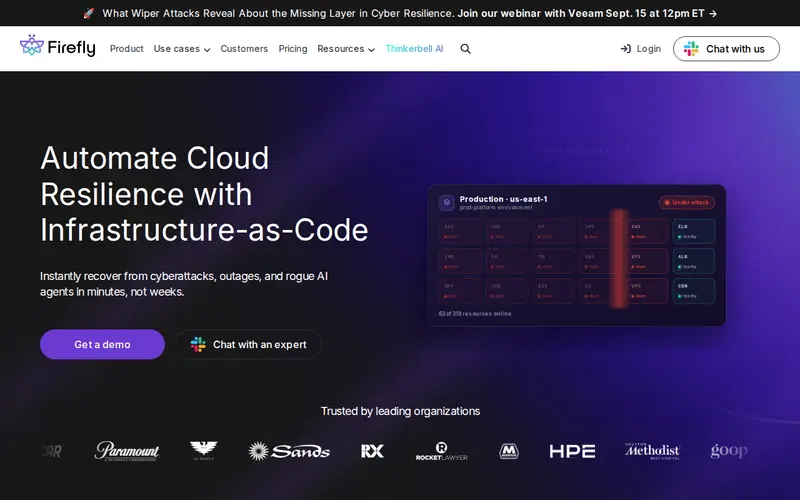The image size is (800, 500).
Task: Click the Paramount logo
Action: point(127,451)
